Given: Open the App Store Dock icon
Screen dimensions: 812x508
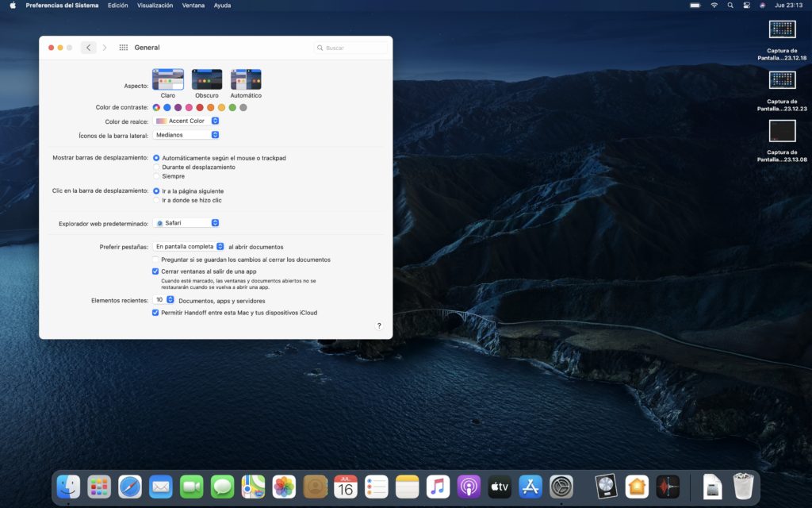Looking at the screenshot, I should (x=530, y=486).
